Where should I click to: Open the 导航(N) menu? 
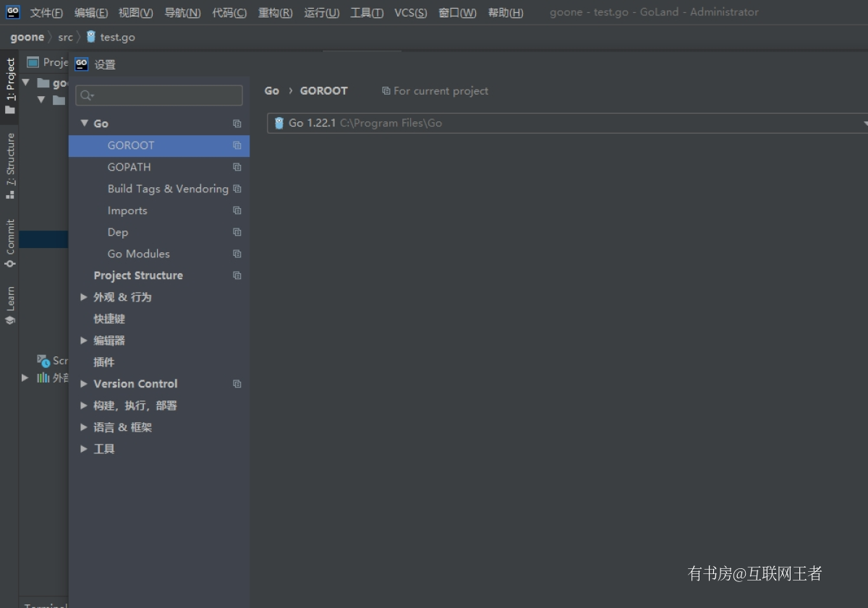coord(182,13)
